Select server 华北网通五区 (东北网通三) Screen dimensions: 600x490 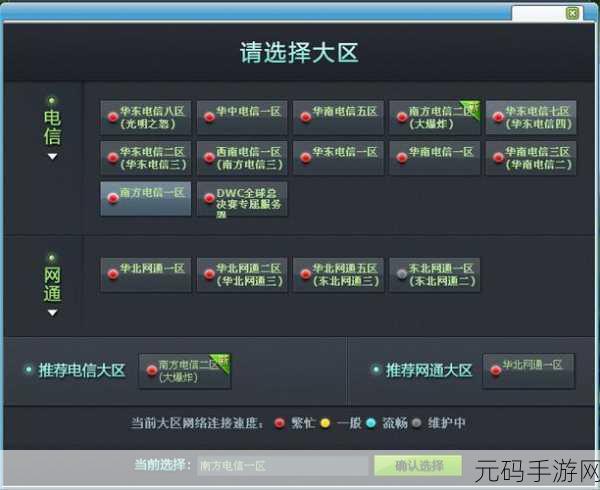(x=339, y=275)
